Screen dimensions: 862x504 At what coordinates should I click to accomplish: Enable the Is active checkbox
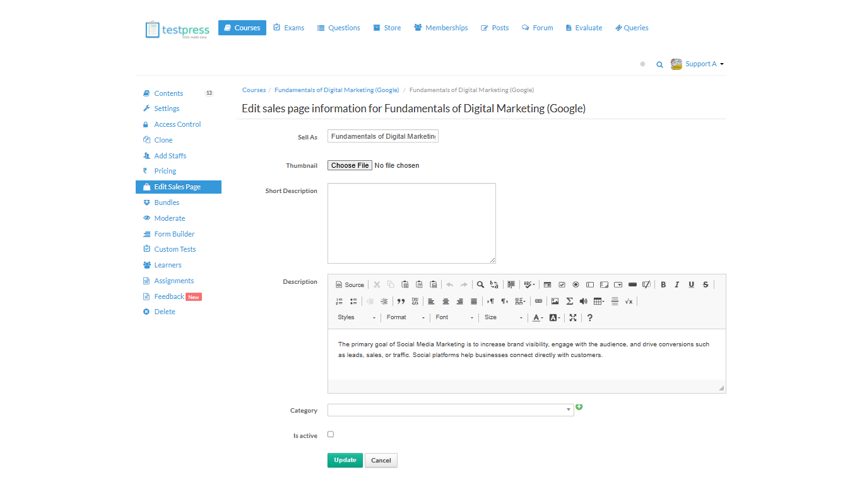coord(331,435)
